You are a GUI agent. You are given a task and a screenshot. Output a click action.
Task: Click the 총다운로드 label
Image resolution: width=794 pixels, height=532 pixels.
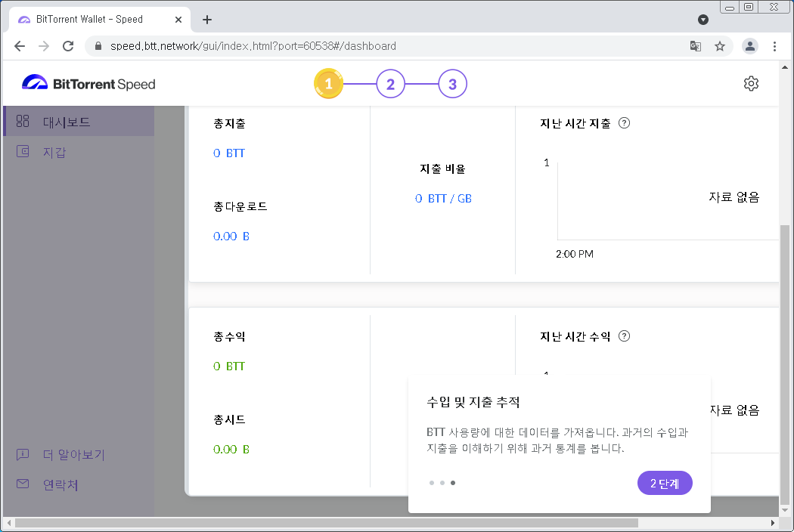point(240,206)
